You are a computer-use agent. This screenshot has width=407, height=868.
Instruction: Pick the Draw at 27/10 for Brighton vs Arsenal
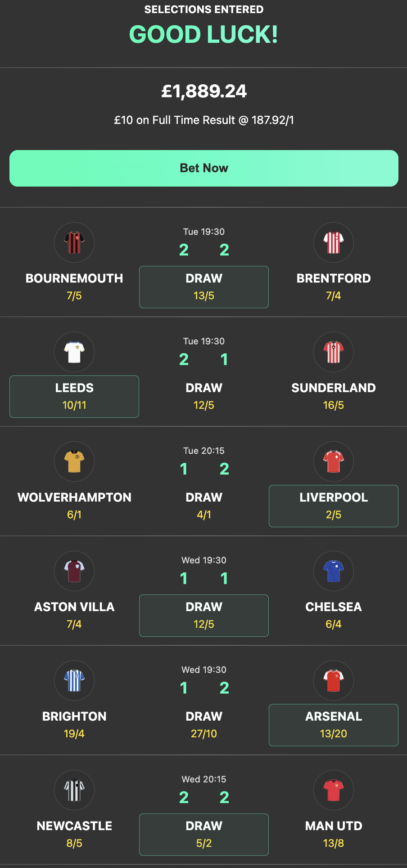click(x=203, y=725)
